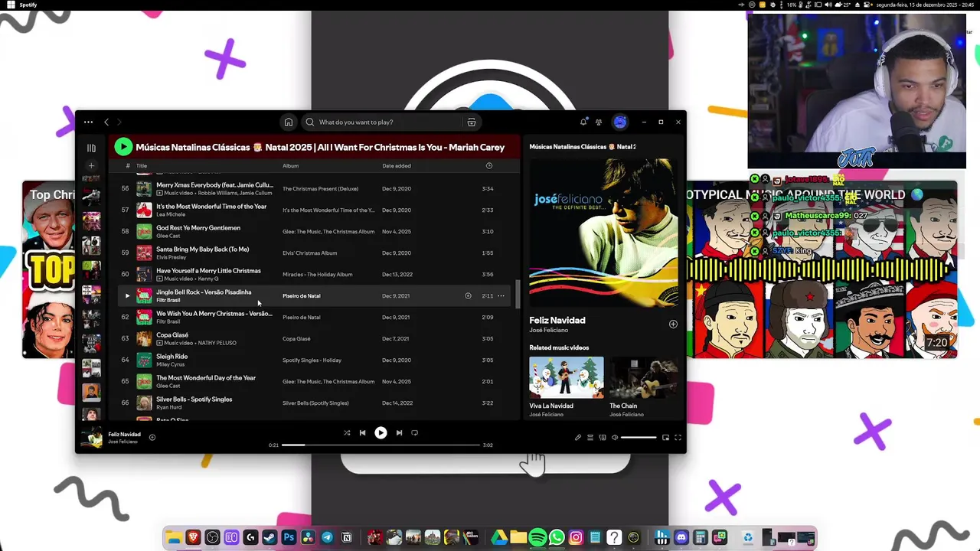Add Feliz Navidad via Now Playing plus icon

(x=673, y=324)
